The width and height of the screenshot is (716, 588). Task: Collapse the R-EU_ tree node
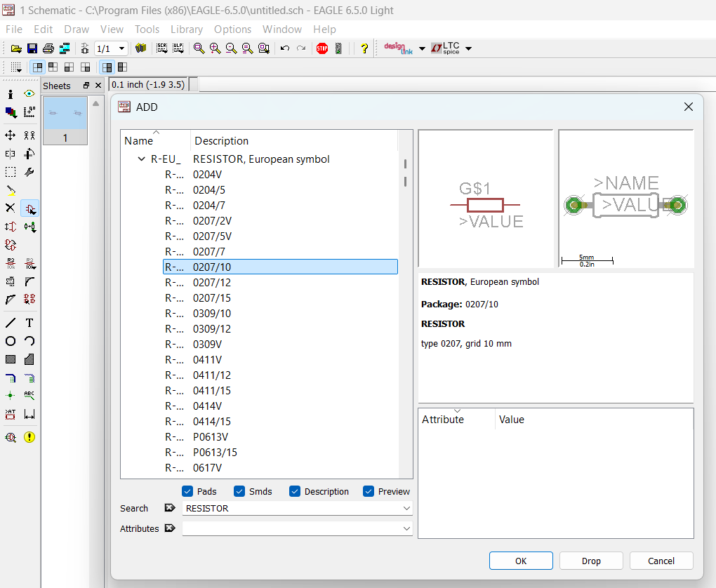(142, 159)
